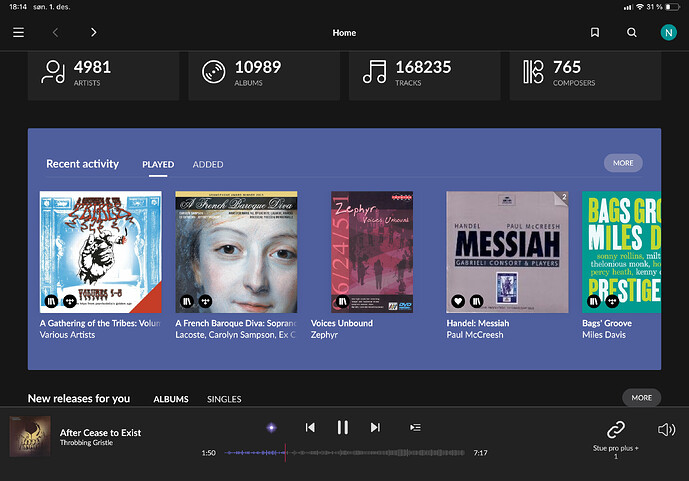Image resolution: width=689 pixels, height=481 pixels.
Task: Switch to the Added tab
Action: pos(208,164)
